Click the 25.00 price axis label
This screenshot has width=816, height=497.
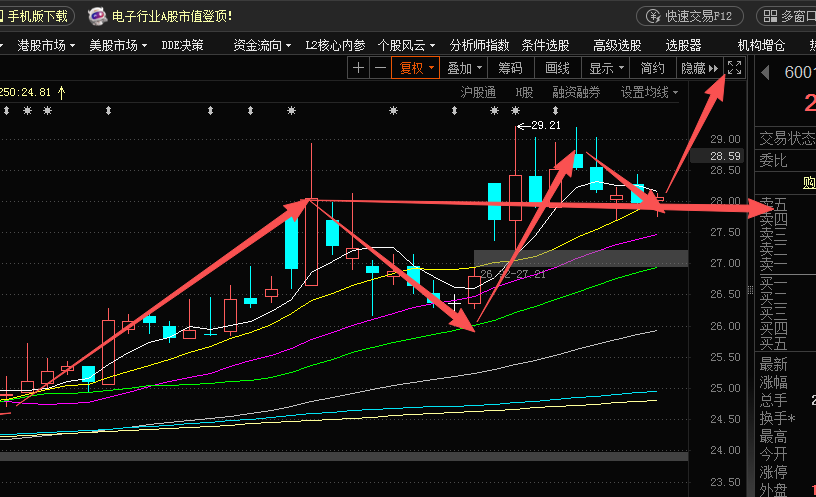[x=725, y=388]
